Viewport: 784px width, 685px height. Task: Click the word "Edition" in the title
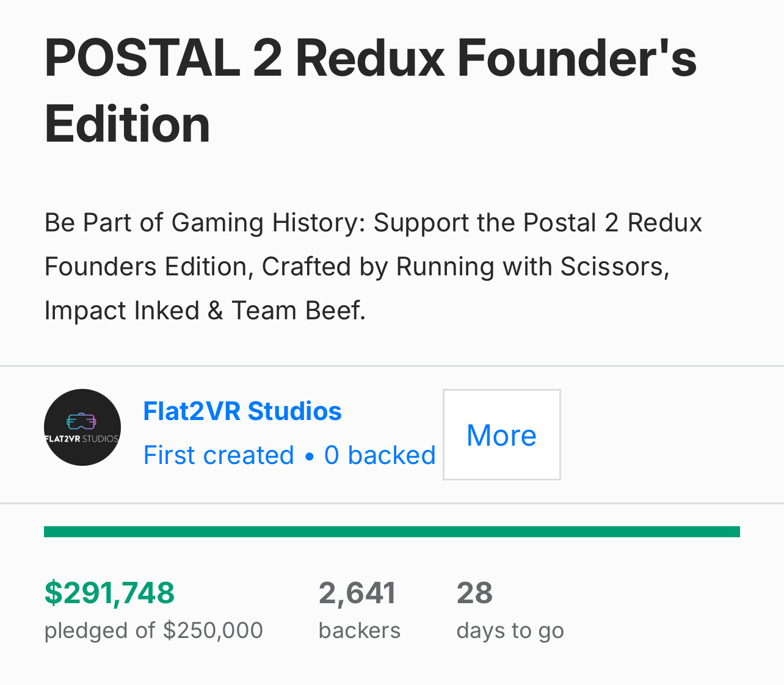coord(127,124)
